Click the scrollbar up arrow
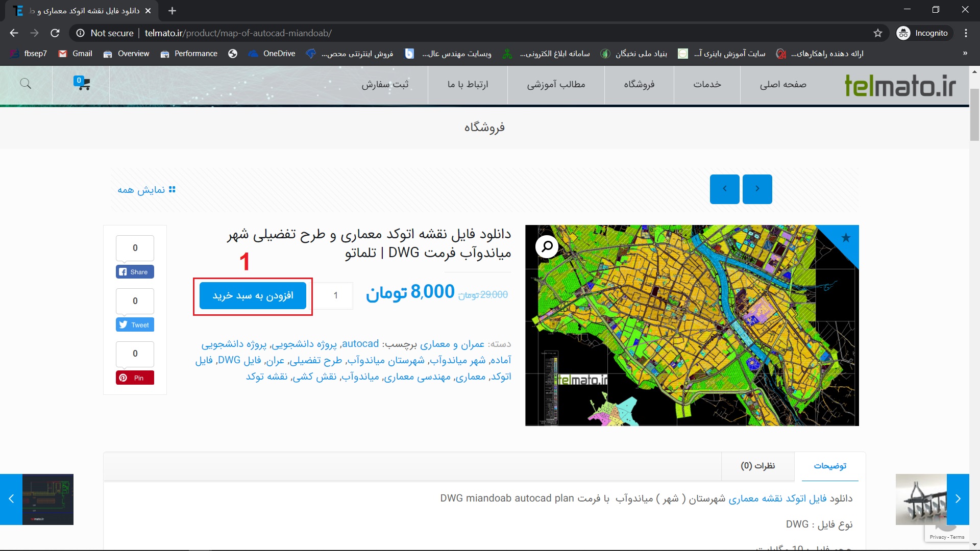This screenshot has height=551, width=980. click(x=974, y=72)
